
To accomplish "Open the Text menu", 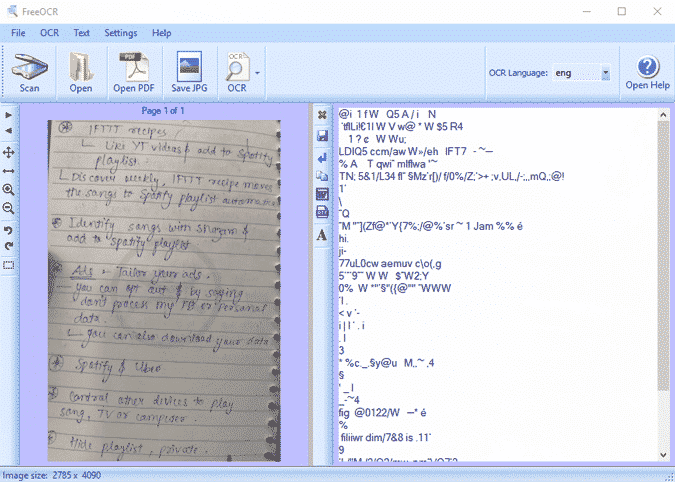I will tap(81, 33).
